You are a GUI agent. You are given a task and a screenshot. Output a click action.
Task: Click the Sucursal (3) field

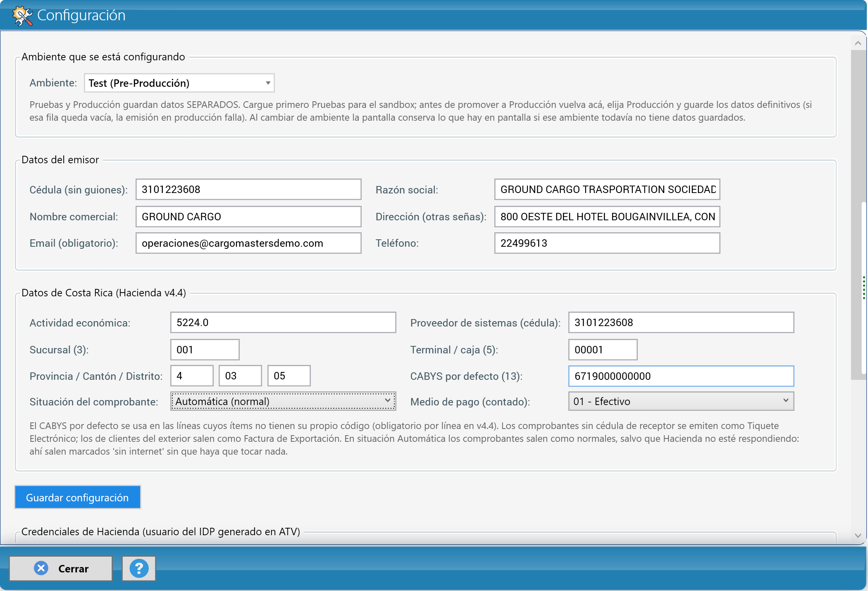(205, 350)
